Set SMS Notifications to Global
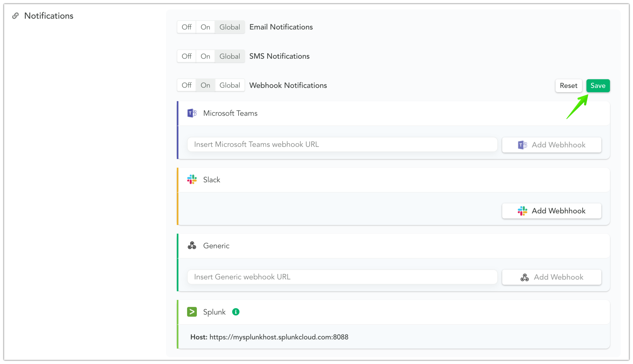The width and height of the screenshot is (633, 364). [x=229, y=56]
